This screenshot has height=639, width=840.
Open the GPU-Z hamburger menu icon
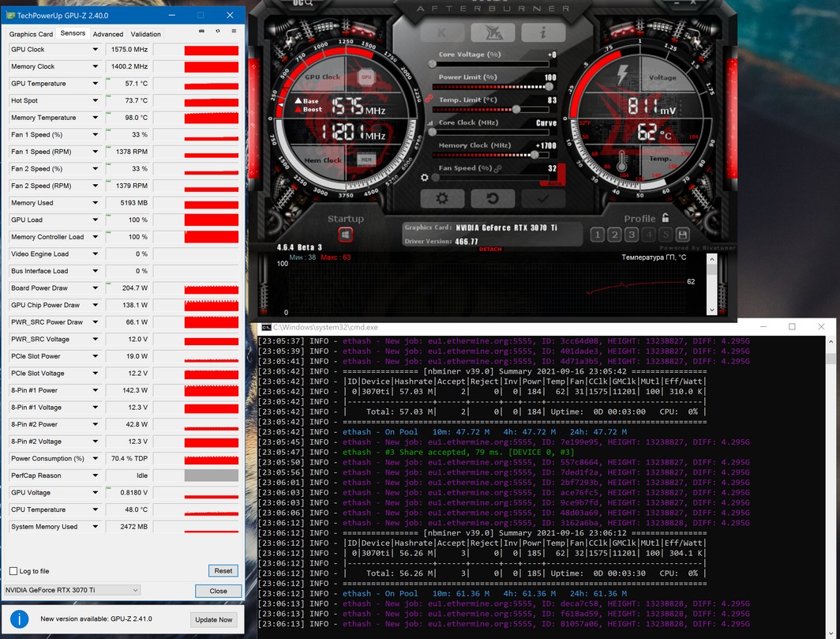234,31
